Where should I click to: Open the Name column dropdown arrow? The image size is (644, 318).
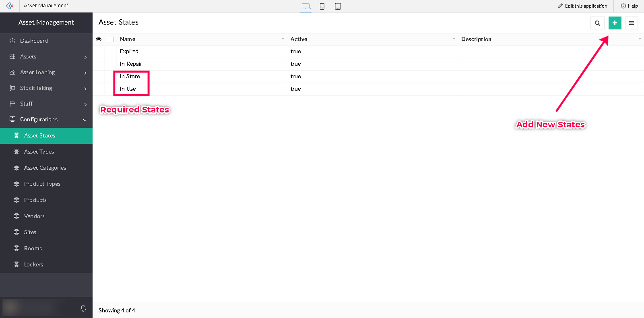tap(283, 39)
